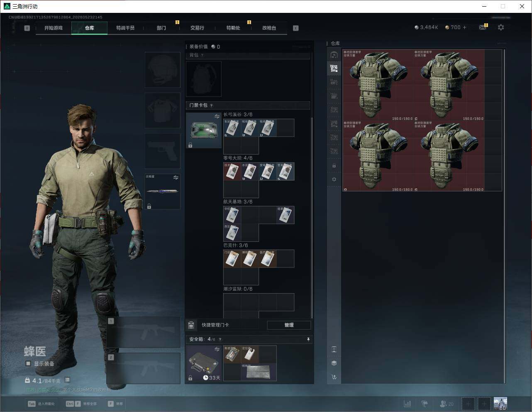Click the quick manage keycard icon
This screenshot has width=532, height=412.
(191, 325)
